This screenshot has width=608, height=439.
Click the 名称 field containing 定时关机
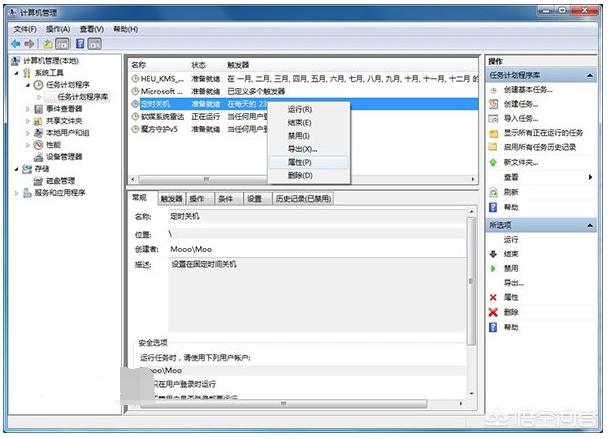317,217
